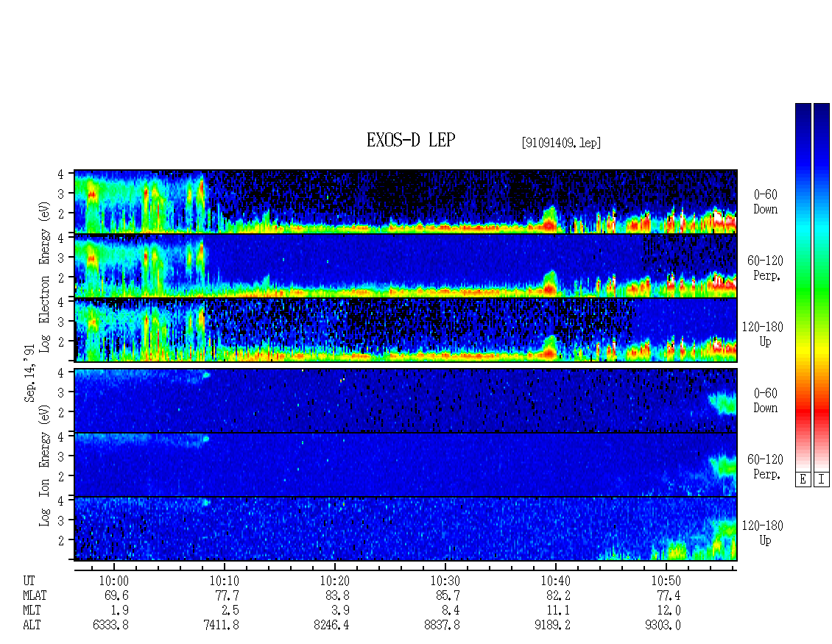
Task: Click the ion 0-60 Down pitch-angle label
Action: click(765, 400)
